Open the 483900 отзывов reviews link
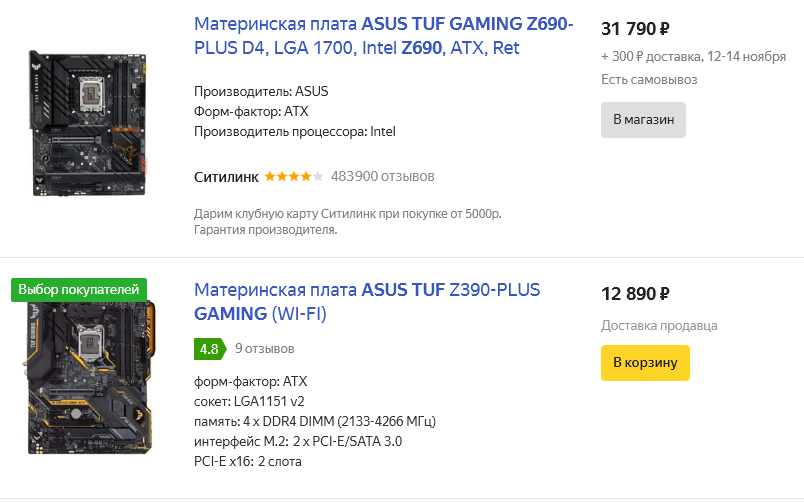 coord(382,177)
